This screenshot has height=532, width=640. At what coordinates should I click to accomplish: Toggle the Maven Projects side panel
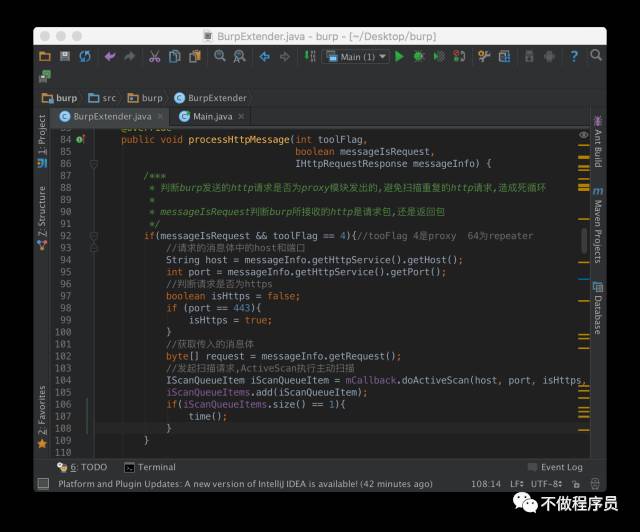point(598,225)
